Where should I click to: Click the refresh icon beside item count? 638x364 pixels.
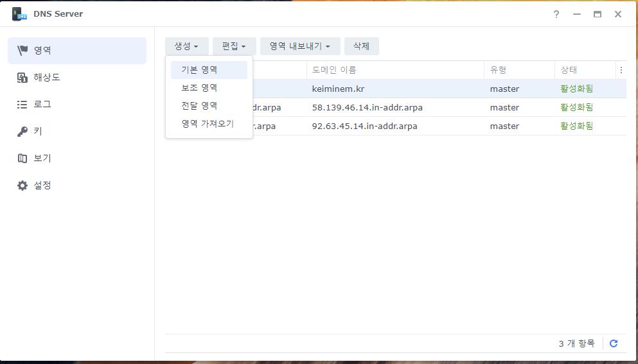click(x=614, y=343)
